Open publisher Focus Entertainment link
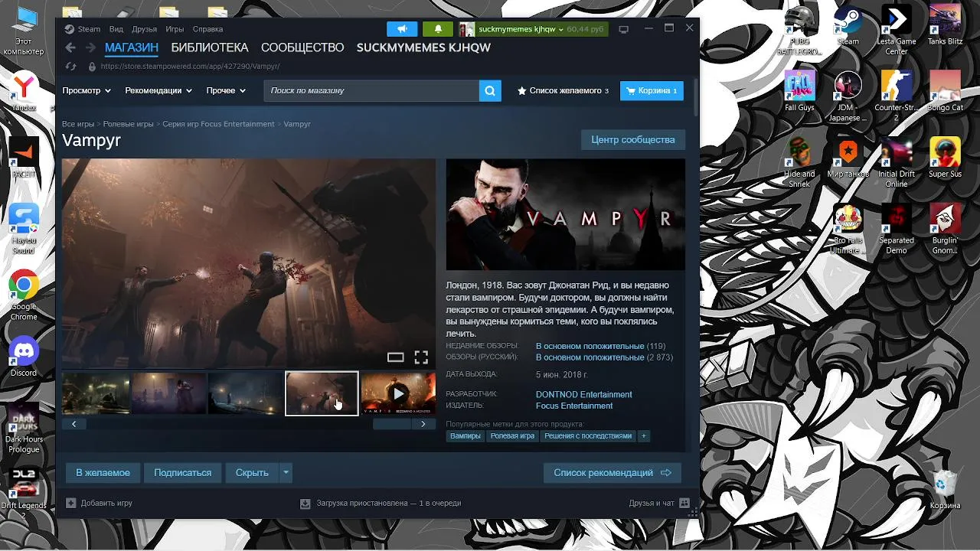The image size is (980, 551). (x=574, y=406)
